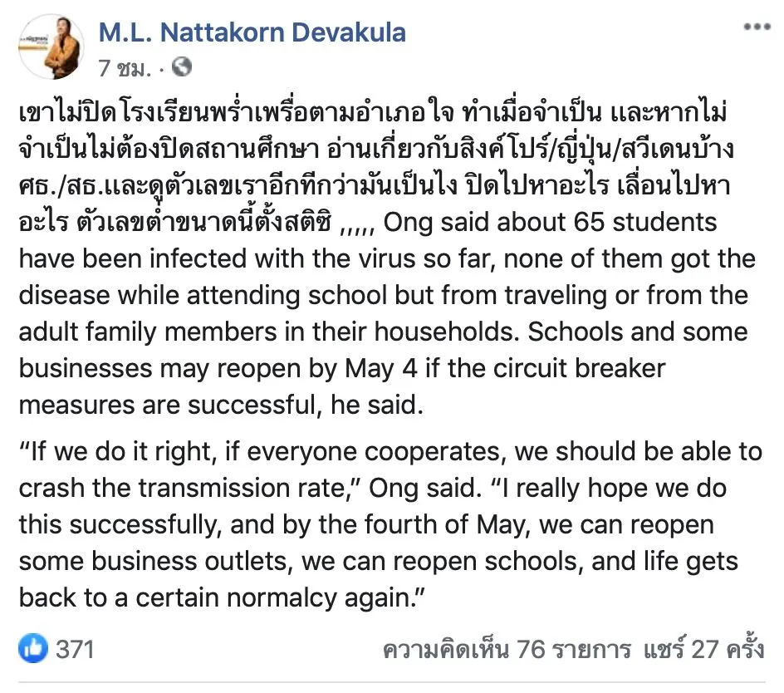Click the paragraph beginning "If we do it right"
The image size is (784, 693).
point(390,524)
